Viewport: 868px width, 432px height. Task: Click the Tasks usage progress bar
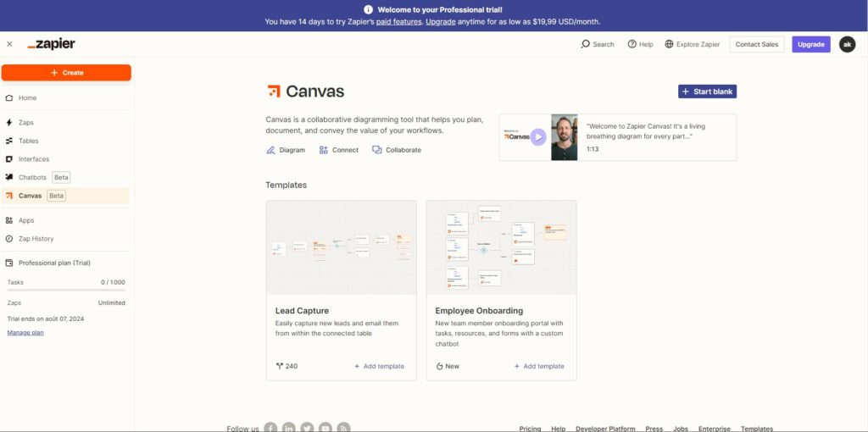[66, 290]
